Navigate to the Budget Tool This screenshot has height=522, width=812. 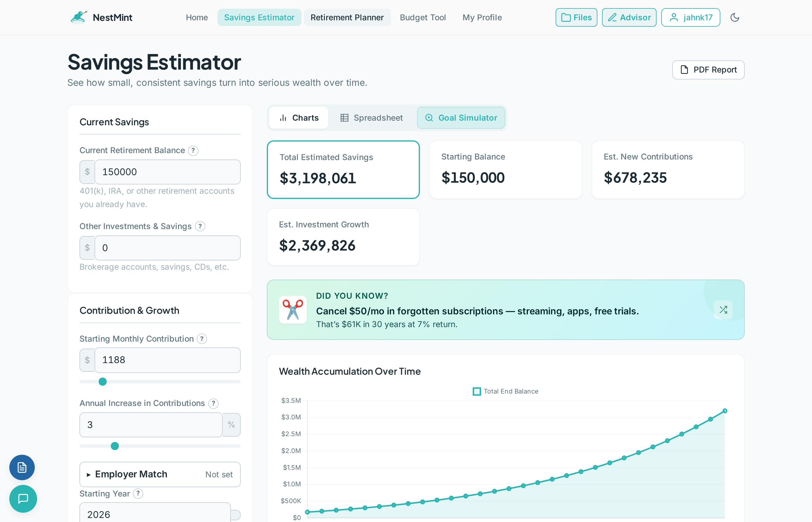423,17
